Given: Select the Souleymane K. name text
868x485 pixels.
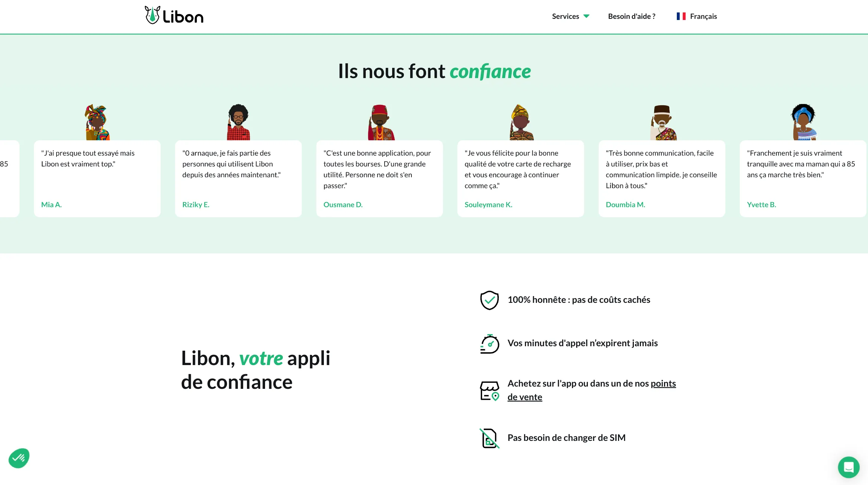Looking at the screenshot, I should (x=488, y=204).
